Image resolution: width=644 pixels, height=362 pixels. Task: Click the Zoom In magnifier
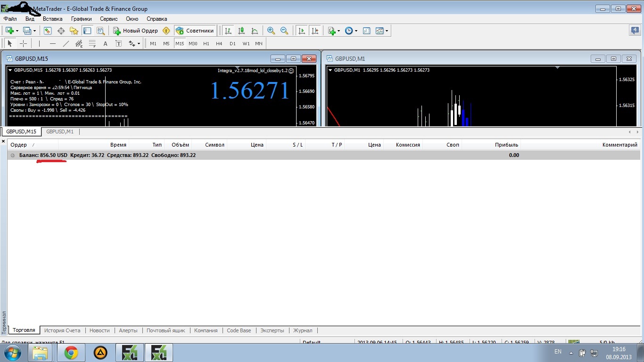pos(271,31)
